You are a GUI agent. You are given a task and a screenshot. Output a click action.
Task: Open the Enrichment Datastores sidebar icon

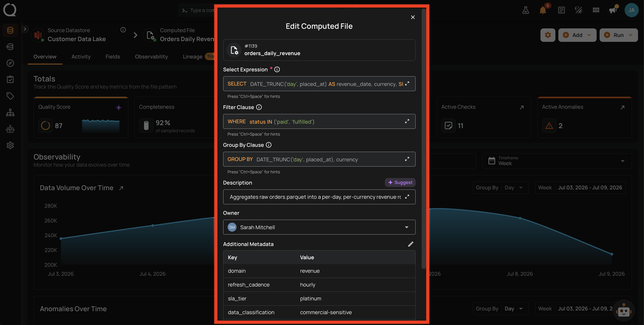(x=10, y=47)
